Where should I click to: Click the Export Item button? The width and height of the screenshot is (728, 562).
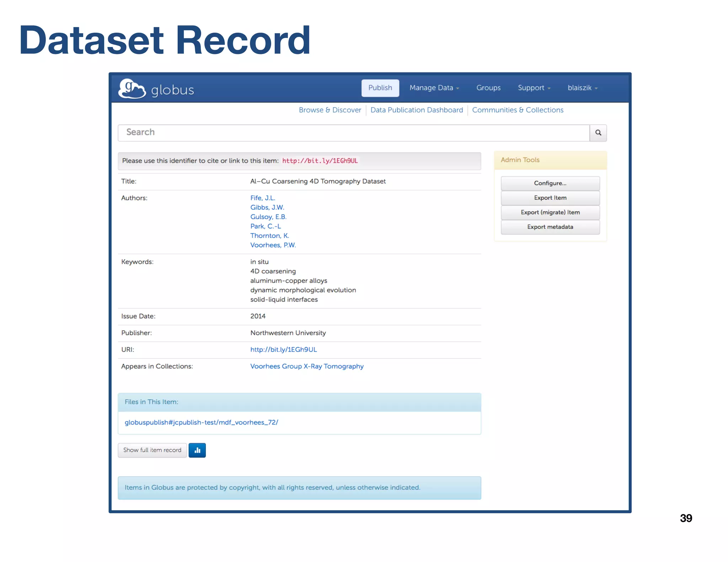550,198
